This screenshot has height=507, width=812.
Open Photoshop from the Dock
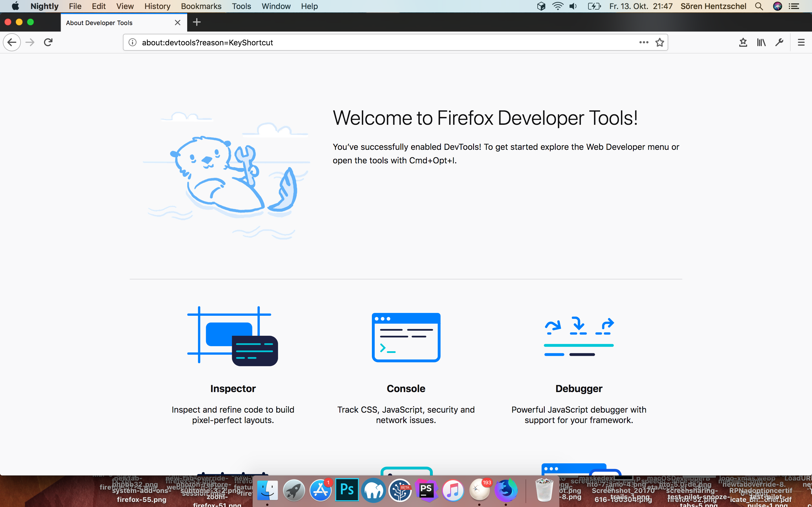coord(347,490)
